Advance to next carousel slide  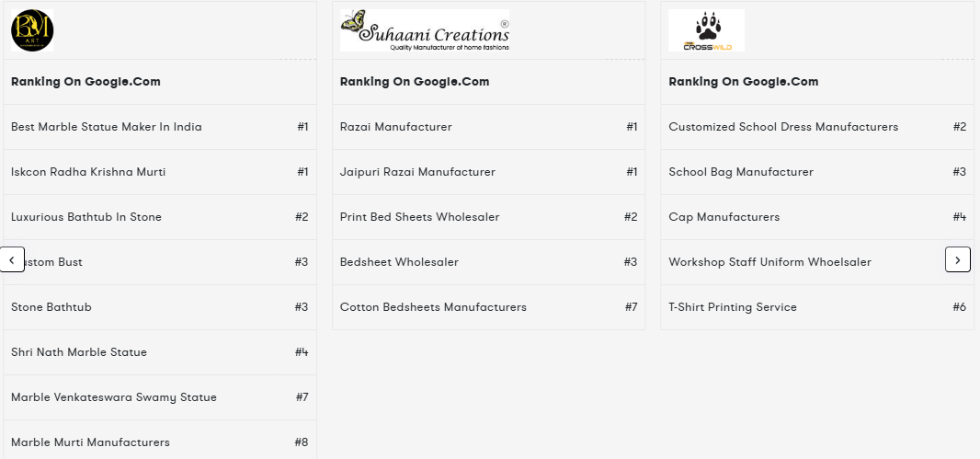pos(957,260)
